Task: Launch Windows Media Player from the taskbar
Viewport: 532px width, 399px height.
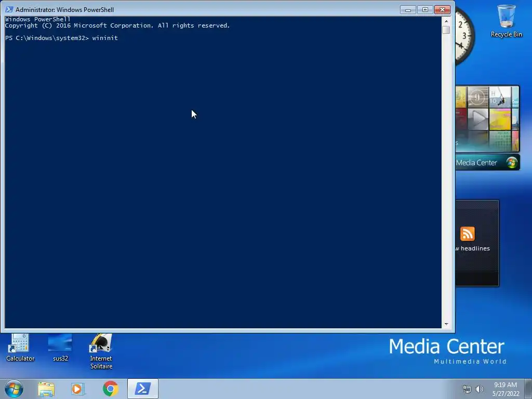Action: coord(78,389)
